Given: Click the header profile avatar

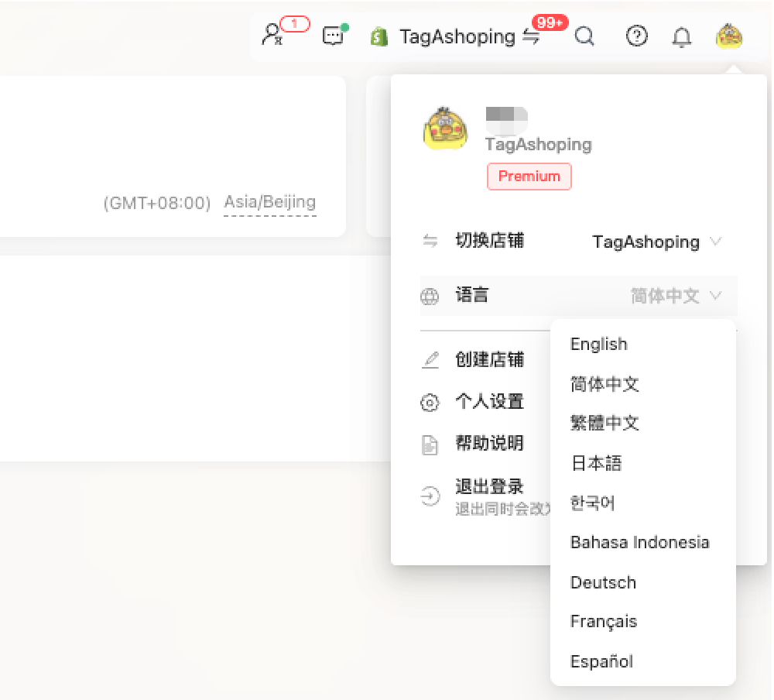Looking at the screenshot, I should click(x=729, y=36).
